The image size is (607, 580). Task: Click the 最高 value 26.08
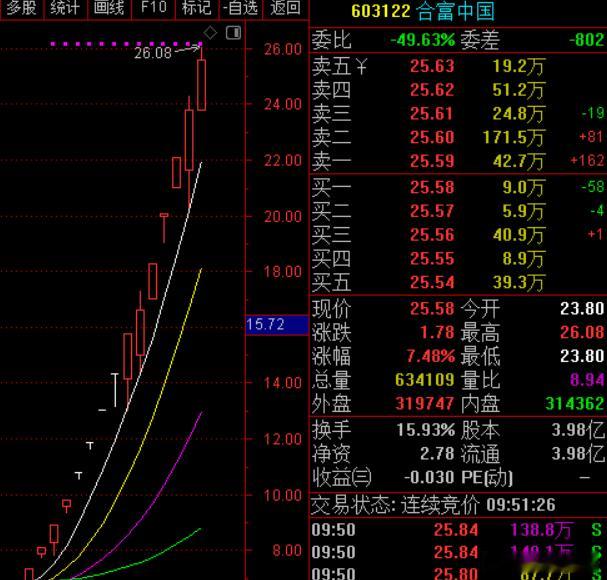coord(582,333)
